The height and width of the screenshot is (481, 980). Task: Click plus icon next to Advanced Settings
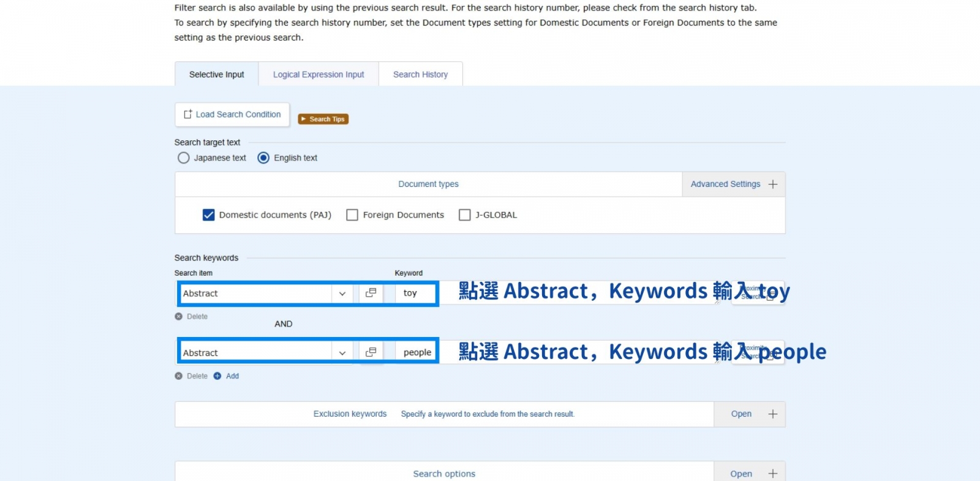tap(773, 184)
